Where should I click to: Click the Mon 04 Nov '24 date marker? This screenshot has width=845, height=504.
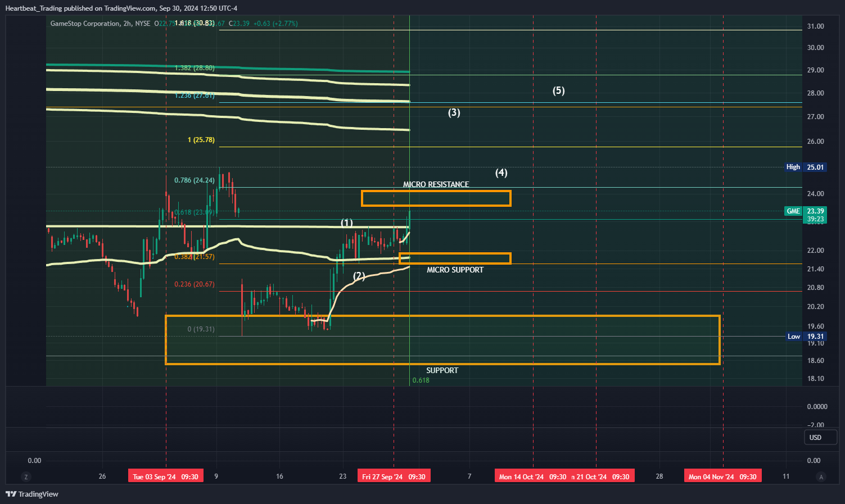pyautogui.click(x=722, y=476)
